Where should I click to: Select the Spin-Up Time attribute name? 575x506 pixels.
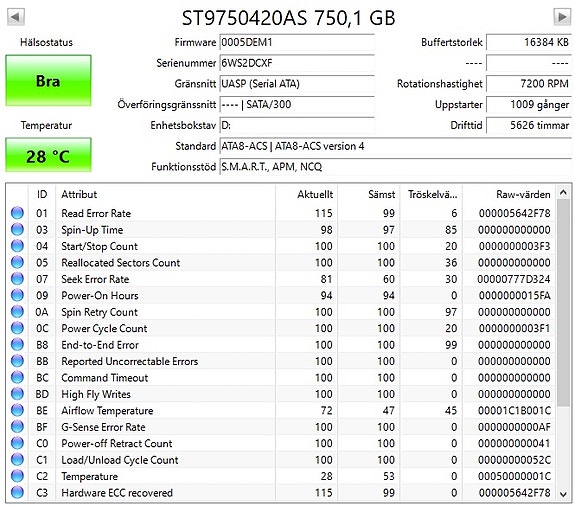[92, 230]
